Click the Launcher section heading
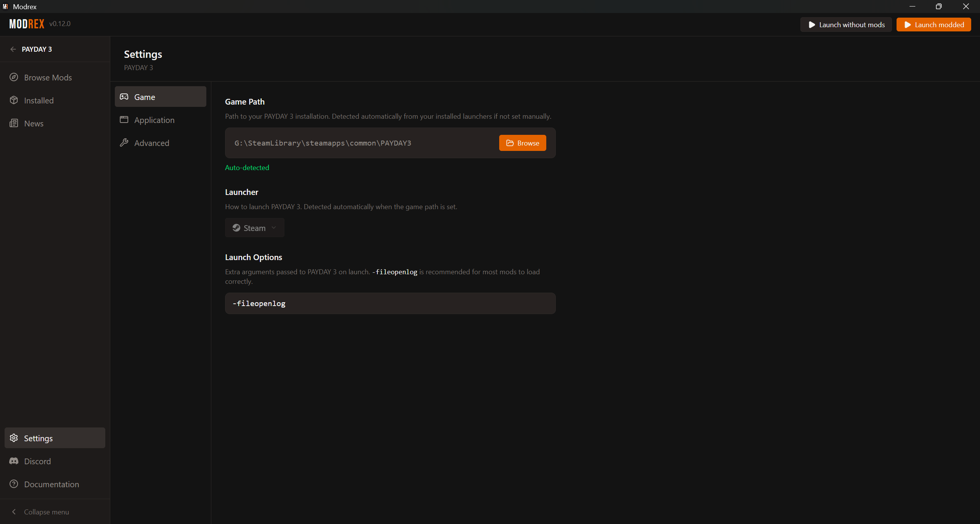 click(x=242, y=192)
